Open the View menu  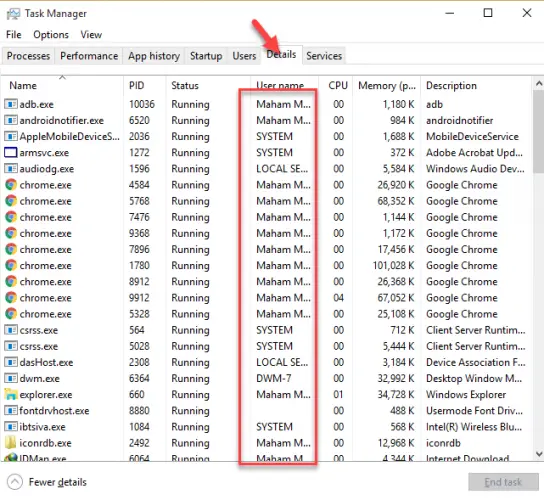91,35
